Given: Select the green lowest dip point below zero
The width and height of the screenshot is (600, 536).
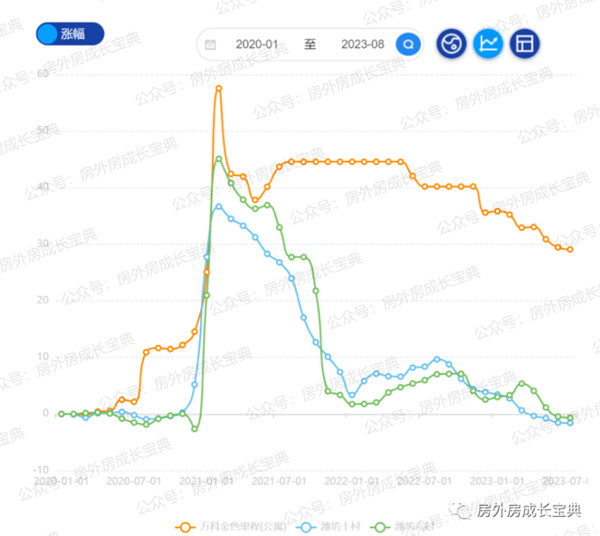Looking at the screenshot, I should pyautogui.click(x=194, y=429).
